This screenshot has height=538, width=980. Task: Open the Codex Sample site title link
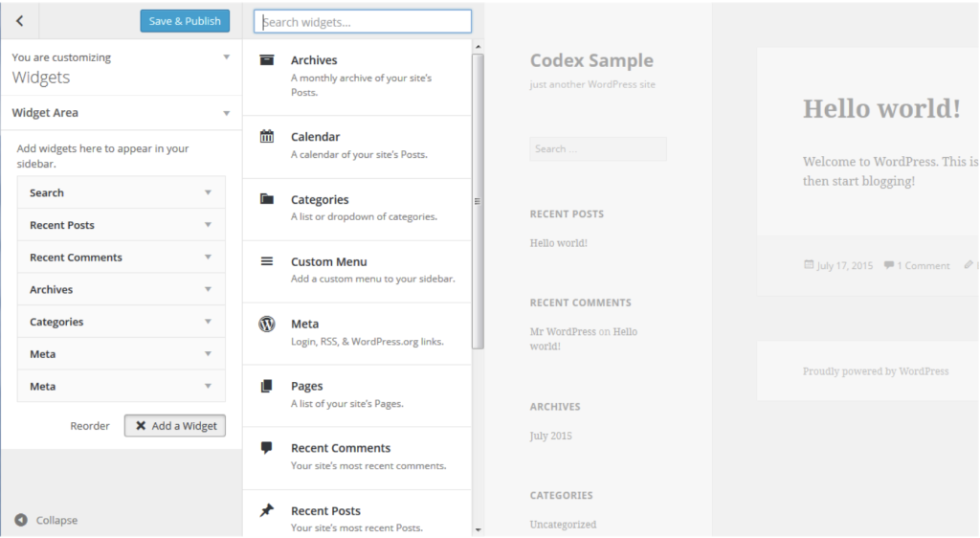(x=591, y=60)
